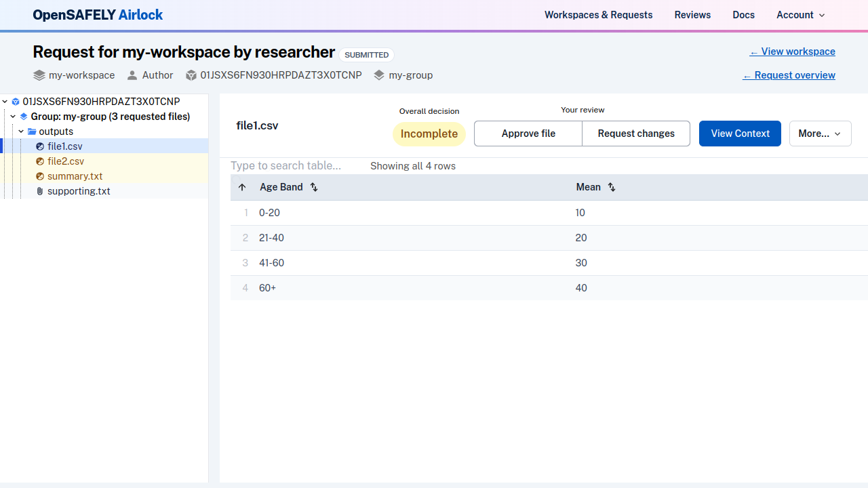Click the outputs folder icon
This screenshot has height=488, width=868.
32,131
